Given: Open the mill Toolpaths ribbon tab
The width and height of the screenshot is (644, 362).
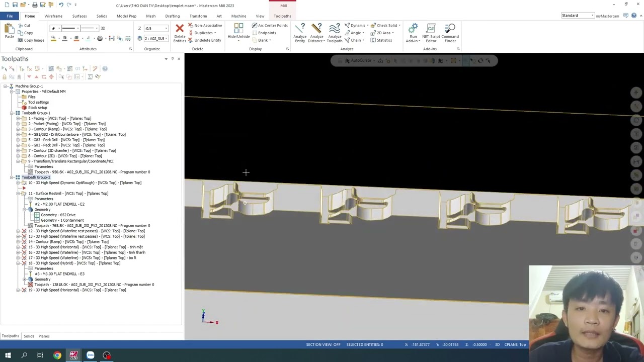Looking at the screenshot, I should (282, 16).
